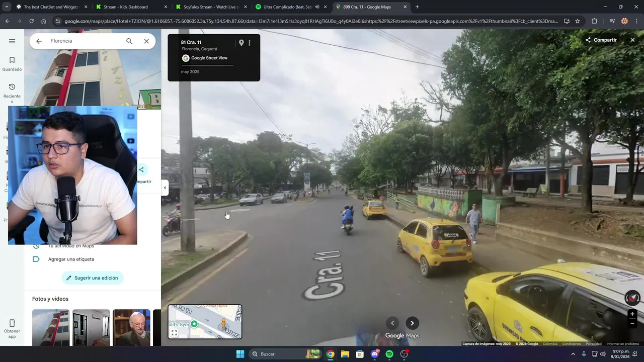Click the compass in Street View
The height and width of the screenshot is (362, 644).
coord(632,298)
